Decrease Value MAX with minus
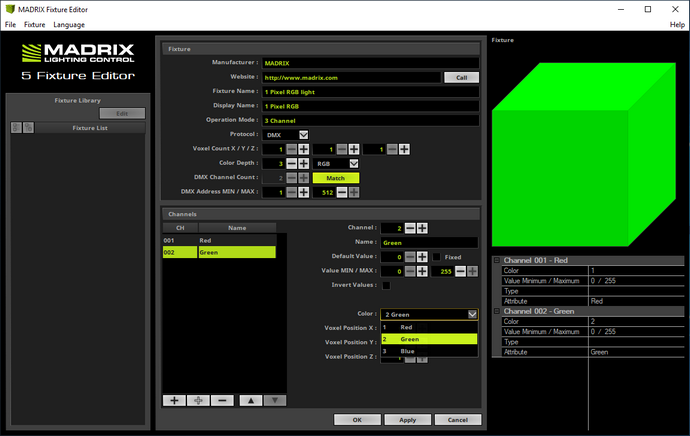Screen dimensions: 690x436 [460, 271]
